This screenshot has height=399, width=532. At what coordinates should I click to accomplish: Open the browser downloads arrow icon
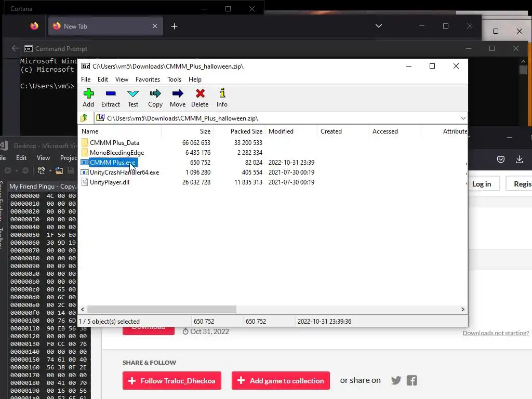(519, 159)
